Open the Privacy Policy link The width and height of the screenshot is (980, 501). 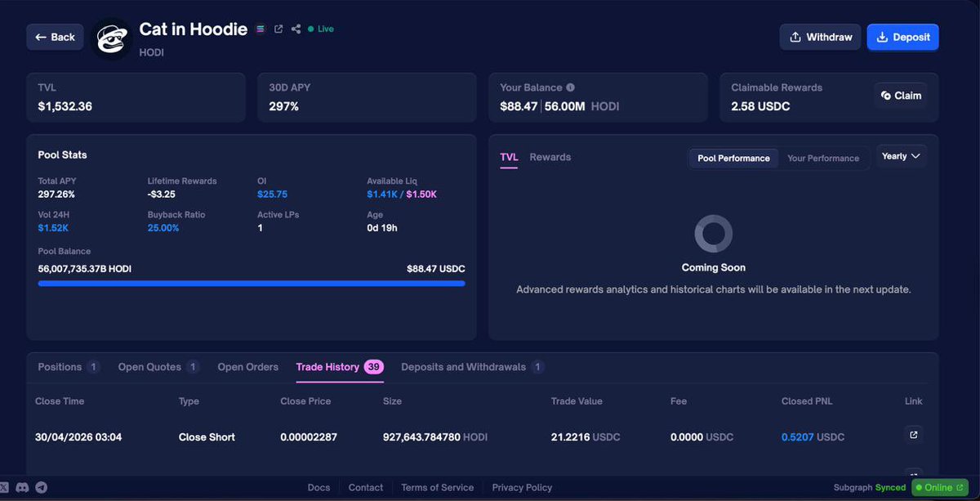pyautogui.click(x=522, y=487)
